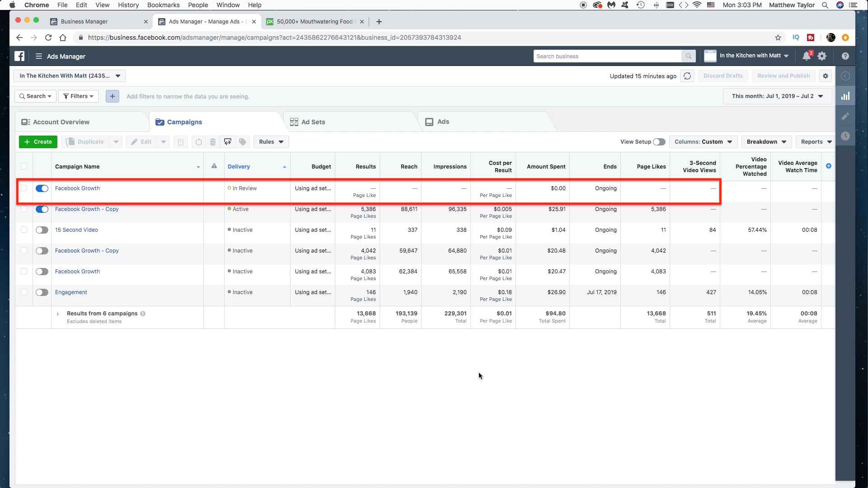Screen dimensions: 868x488
Task: Open the help question mark icon
Action: (845, 56)
